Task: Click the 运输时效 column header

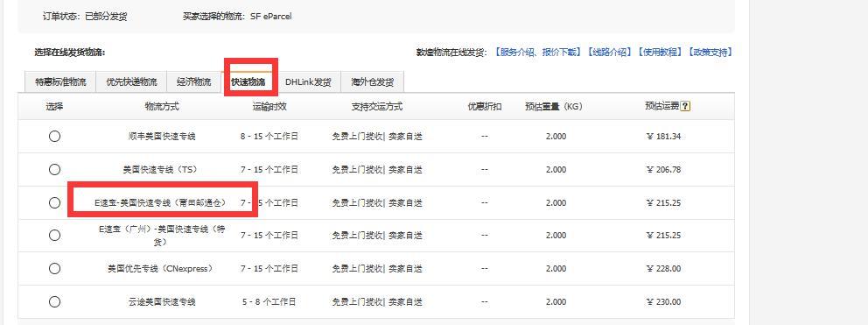Action: (x=269, y=107)
